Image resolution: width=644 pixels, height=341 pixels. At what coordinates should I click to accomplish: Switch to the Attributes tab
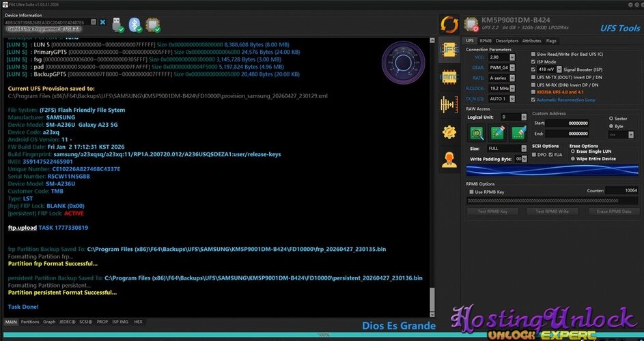click(x=531, y=41)
